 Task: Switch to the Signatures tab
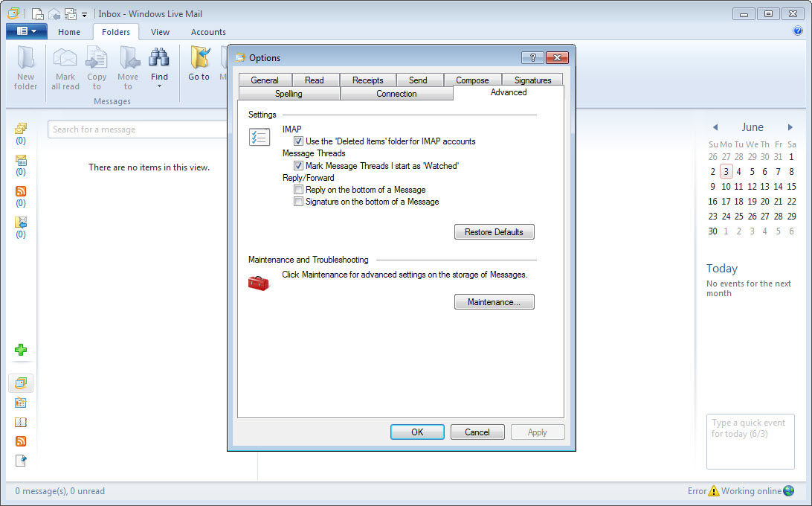point(532,80)
